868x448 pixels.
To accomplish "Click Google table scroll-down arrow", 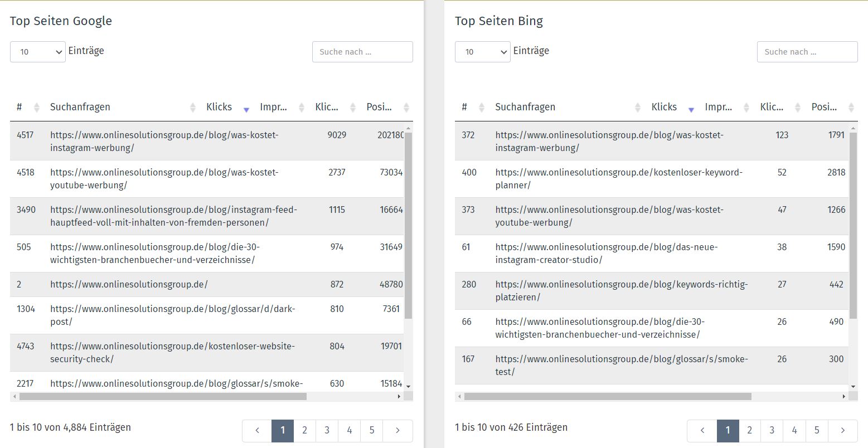I will tap(408, 386).
